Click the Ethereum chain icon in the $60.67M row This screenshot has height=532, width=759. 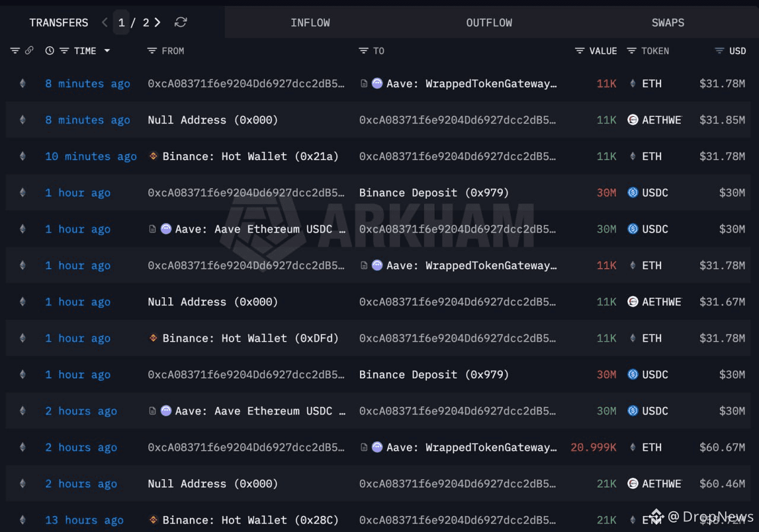click(x=23, y=447)
